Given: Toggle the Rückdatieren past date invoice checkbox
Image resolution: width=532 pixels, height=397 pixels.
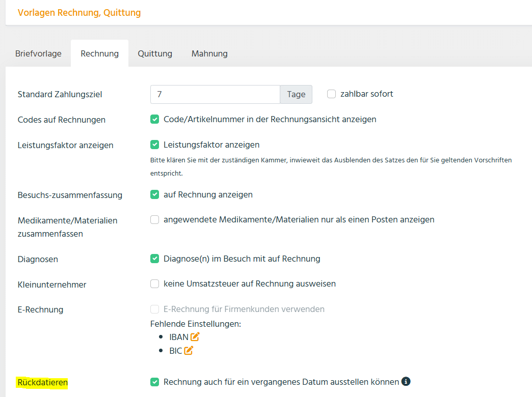Looking at the screenshot, I should pyautogui.click(x=155, y=382).
